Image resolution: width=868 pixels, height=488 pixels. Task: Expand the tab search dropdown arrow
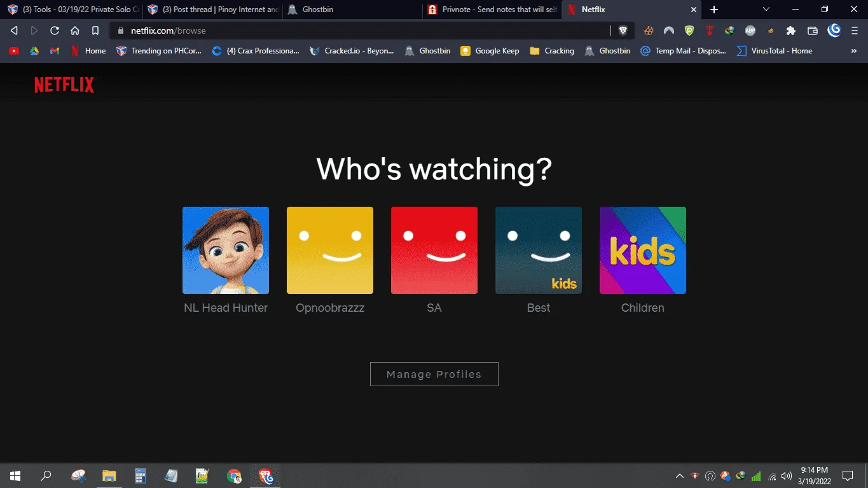coord(766,10)
